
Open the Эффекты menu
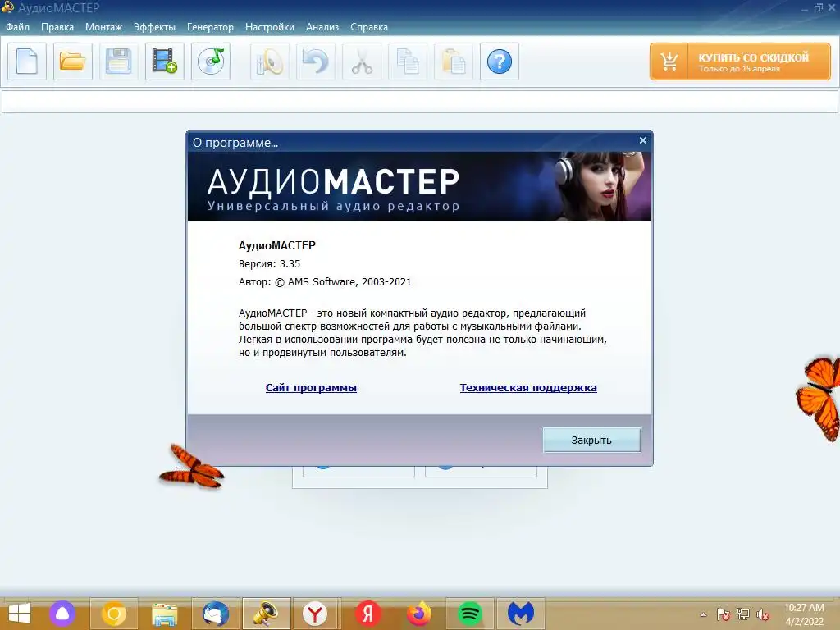154,27
